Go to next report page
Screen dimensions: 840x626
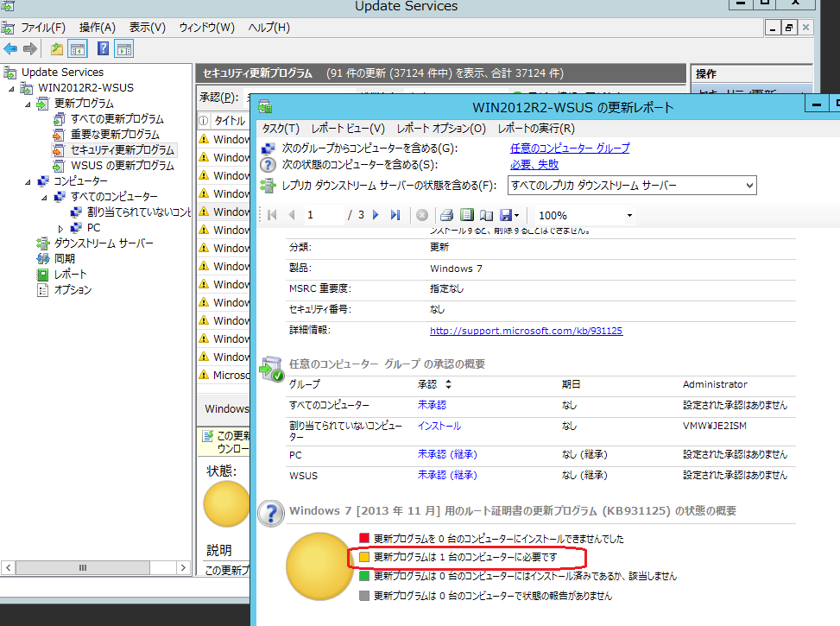376,215
